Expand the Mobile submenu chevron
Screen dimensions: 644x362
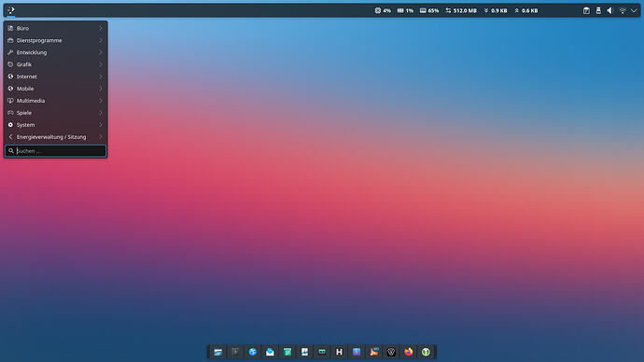(101, 89)
